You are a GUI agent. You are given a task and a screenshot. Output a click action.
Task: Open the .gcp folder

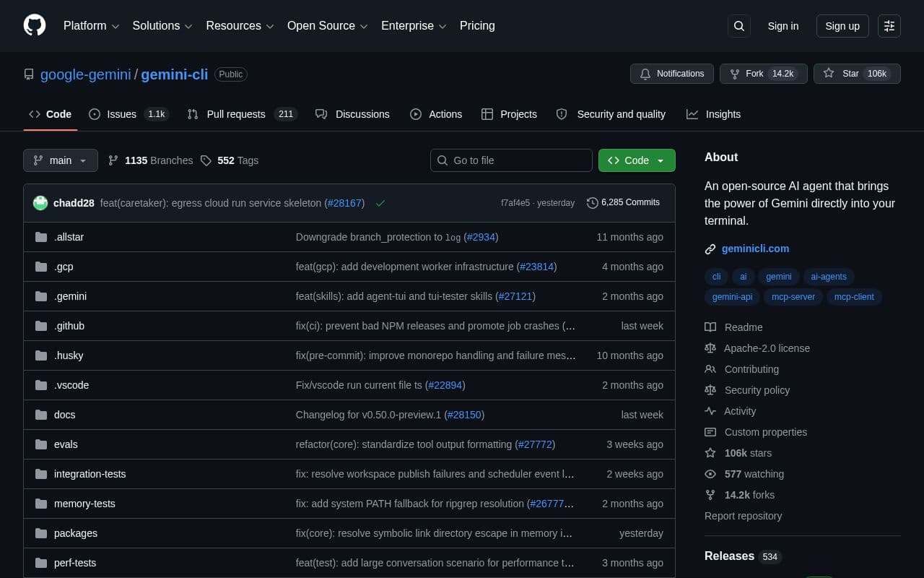pyautogui.click(x=64, y=267)
